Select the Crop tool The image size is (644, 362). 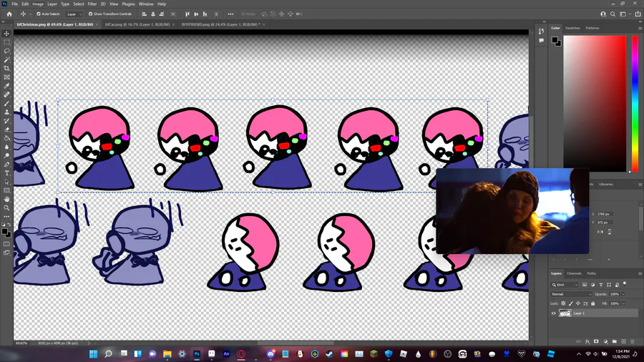pyautogui.click(x=6, y=69)
